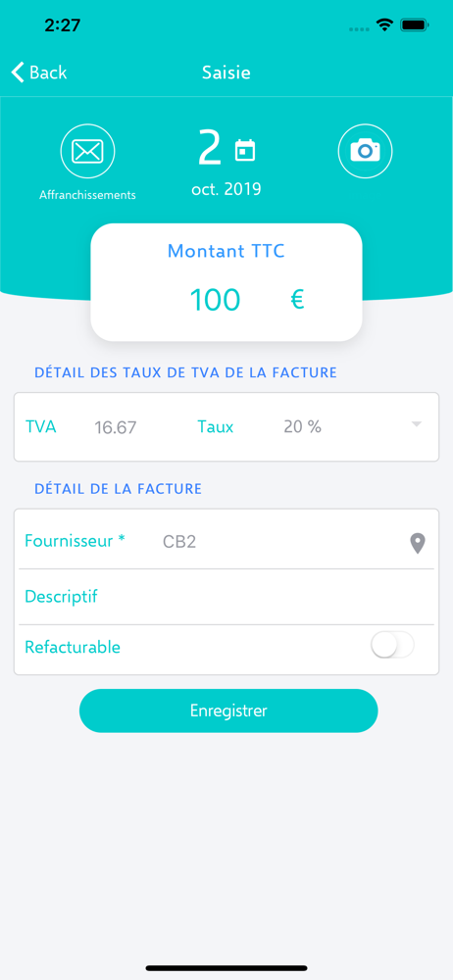Tap the oct. 2019 date label
Image resolution: width=453 pixels, height=980 pixels.
pos(226,189)
